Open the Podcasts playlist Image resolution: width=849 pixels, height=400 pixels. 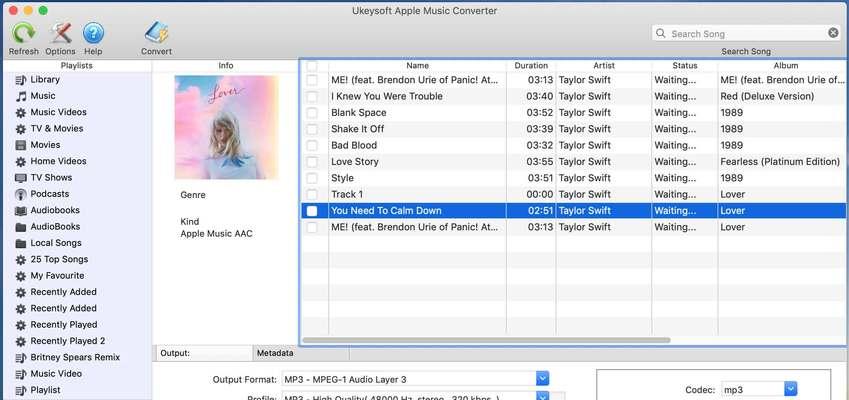click(x=50, y=194)
